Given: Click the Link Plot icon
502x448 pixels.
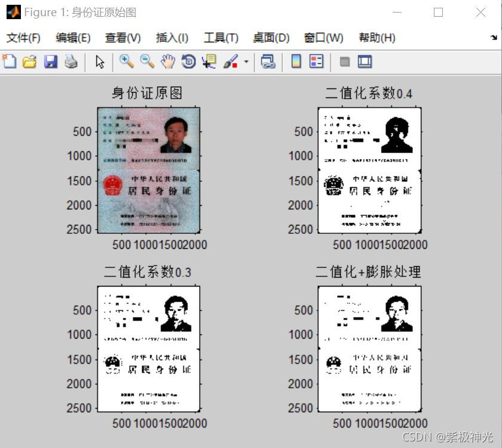Looking at the screenshot, I should click(268, 62).
